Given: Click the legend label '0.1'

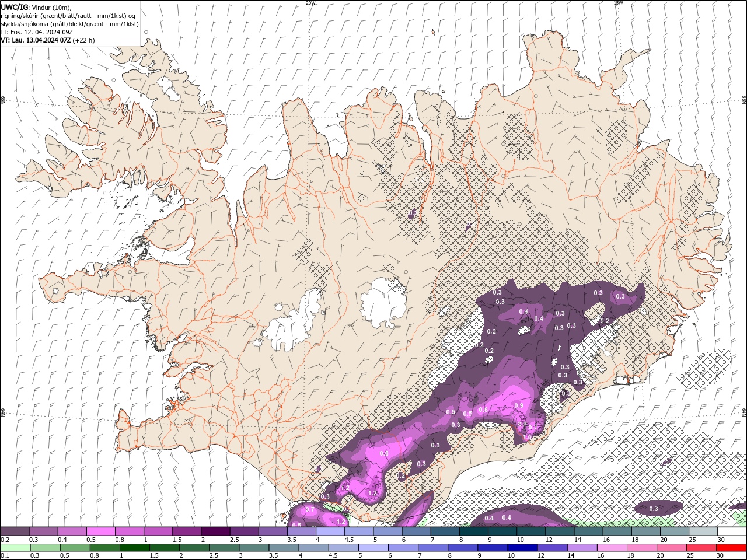Looking at the screenshot, I should click(x=5, y=556).
